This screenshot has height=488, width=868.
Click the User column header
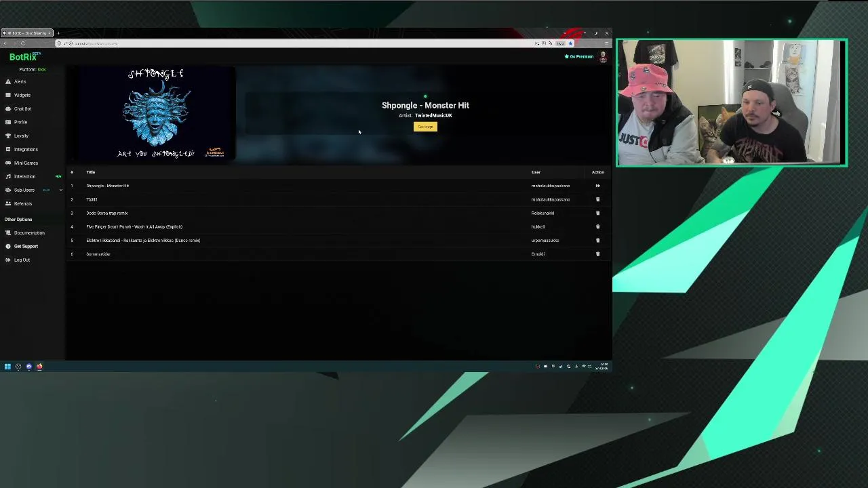tap(536, 172)
